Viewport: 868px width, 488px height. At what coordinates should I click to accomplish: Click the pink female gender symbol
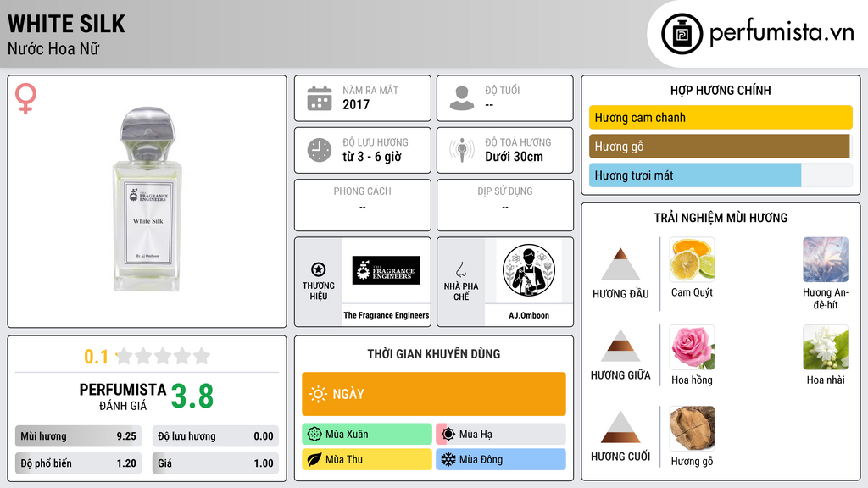[25, 98]
